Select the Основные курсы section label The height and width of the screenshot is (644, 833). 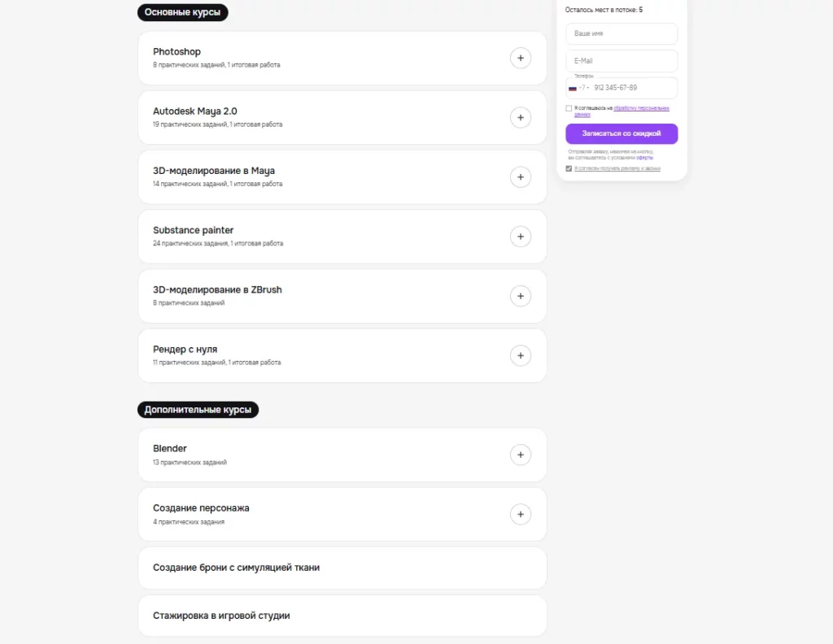coord(183,12)
